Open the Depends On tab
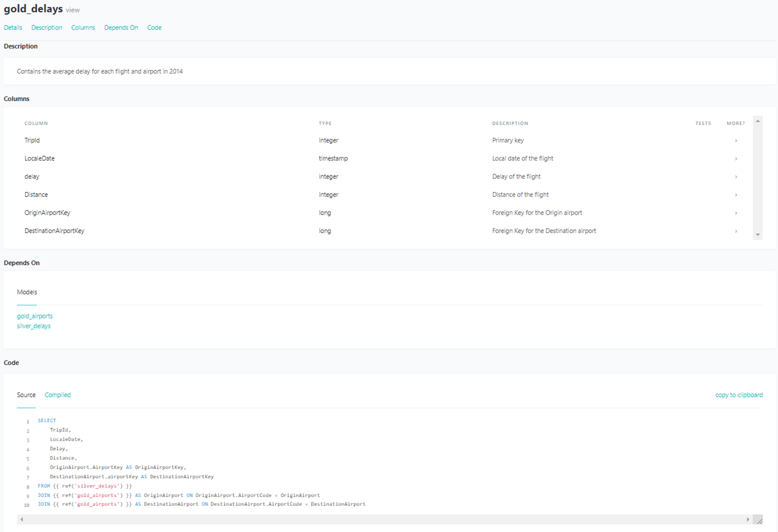The width and height of the screenshot is (778, 532). coord(121,28)
